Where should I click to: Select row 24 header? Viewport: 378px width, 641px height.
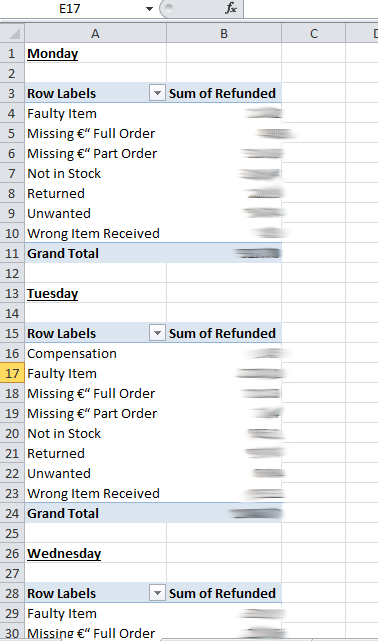[x=12, y=513]
